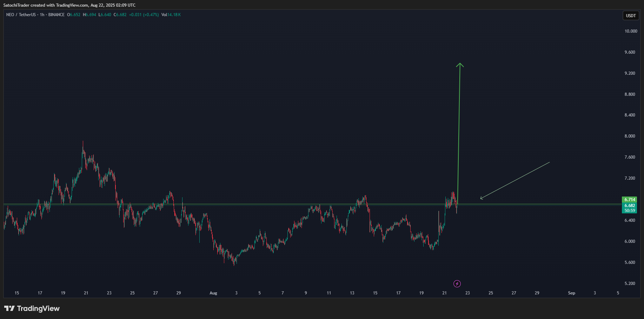Click the 8.800 price axis label
The height and width of the screenshot is (319, 644).
pos(630,94)
